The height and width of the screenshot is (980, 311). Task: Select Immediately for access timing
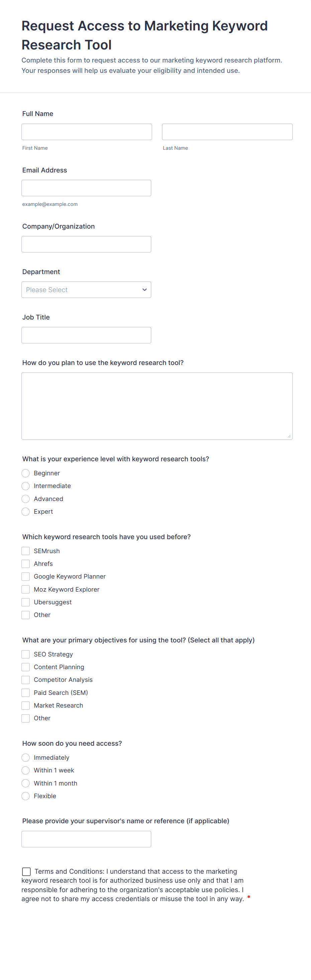[25, 757]
